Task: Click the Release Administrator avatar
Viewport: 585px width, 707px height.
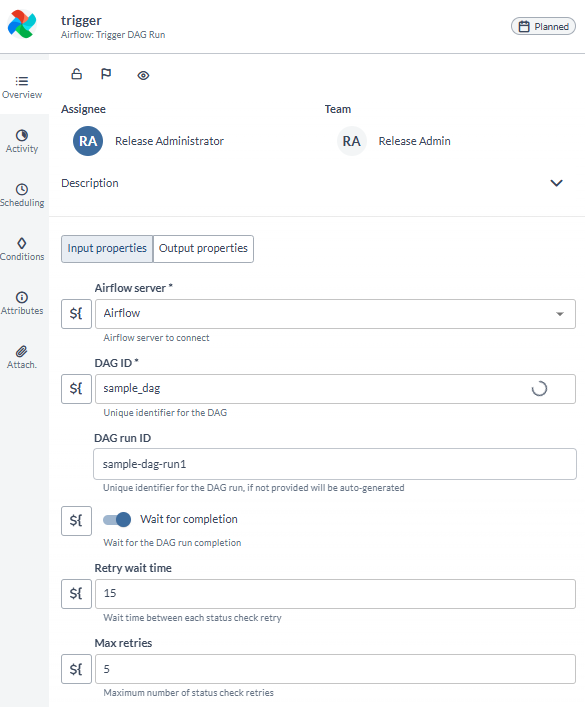Action: (x=88, y=141)
